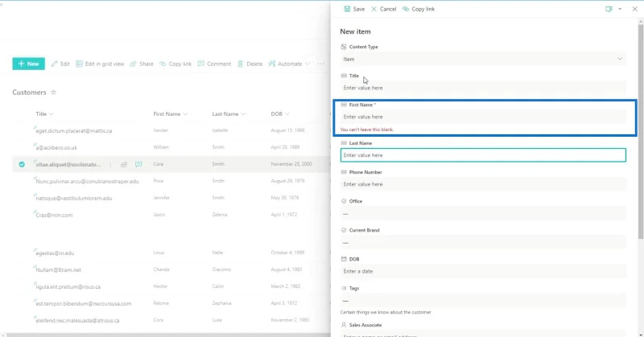Open item Nullam@Etiam.net

click(x=58, y=270)
